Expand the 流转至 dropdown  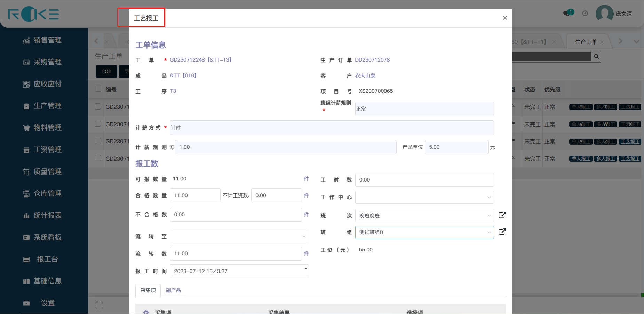tap(239, 236)
